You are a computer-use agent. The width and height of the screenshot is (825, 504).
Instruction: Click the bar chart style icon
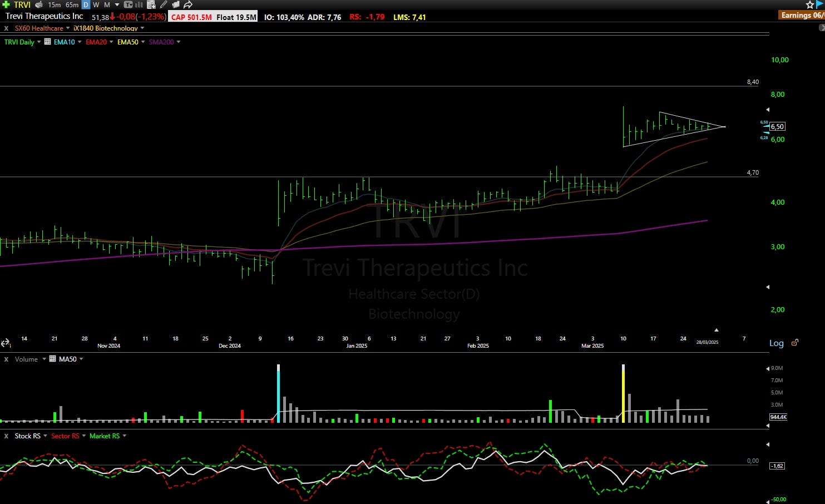click(x=139, y=4)
